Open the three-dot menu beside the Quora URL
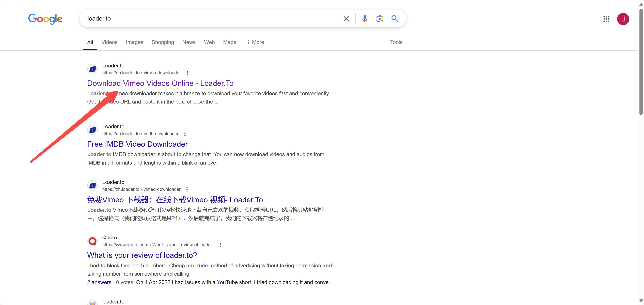This screenshot has height=305, width=644. (220, 245)
